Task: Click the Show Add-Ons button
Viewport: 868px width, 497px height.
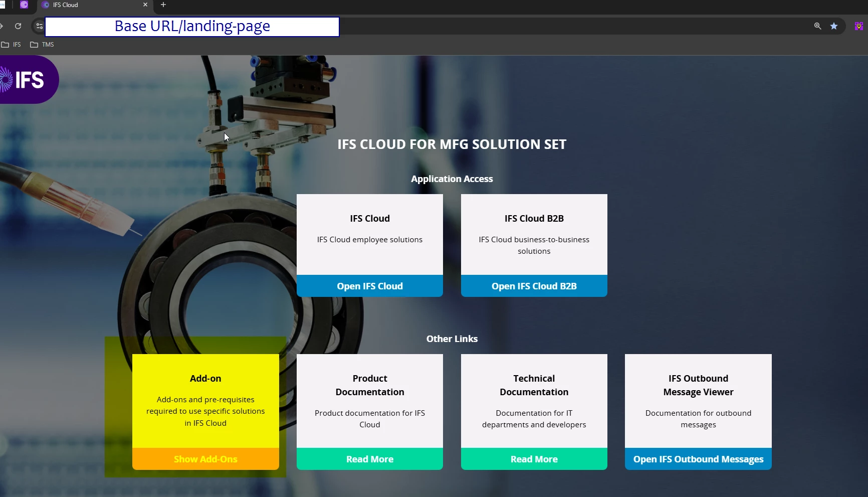Action: [205, 459]
